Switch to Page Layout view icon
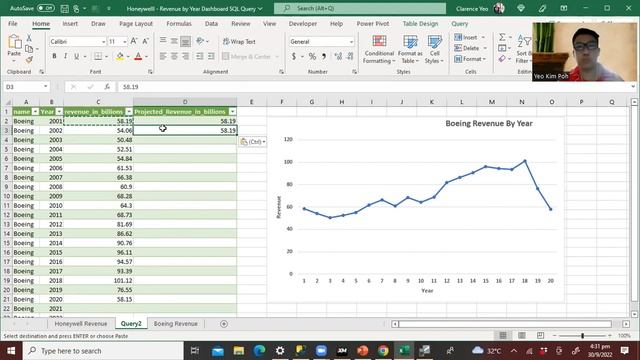 pos(522,336)
